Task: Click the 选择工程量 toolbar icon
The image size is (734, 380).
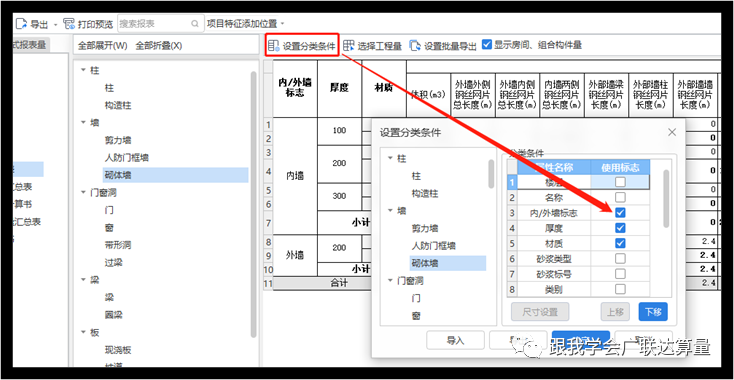Action: click(x=349, y=45)
